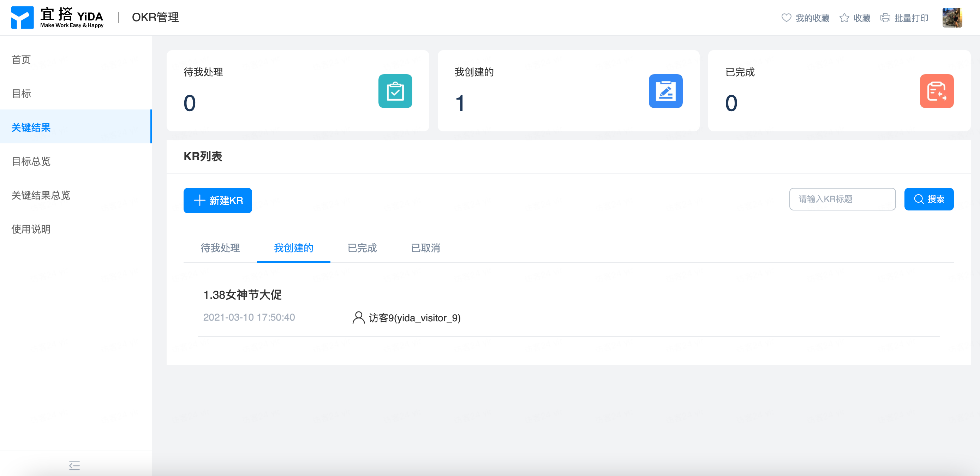Click the 搜索 button
The height and width of the screenshot is (476, 980).
(929, 199)
